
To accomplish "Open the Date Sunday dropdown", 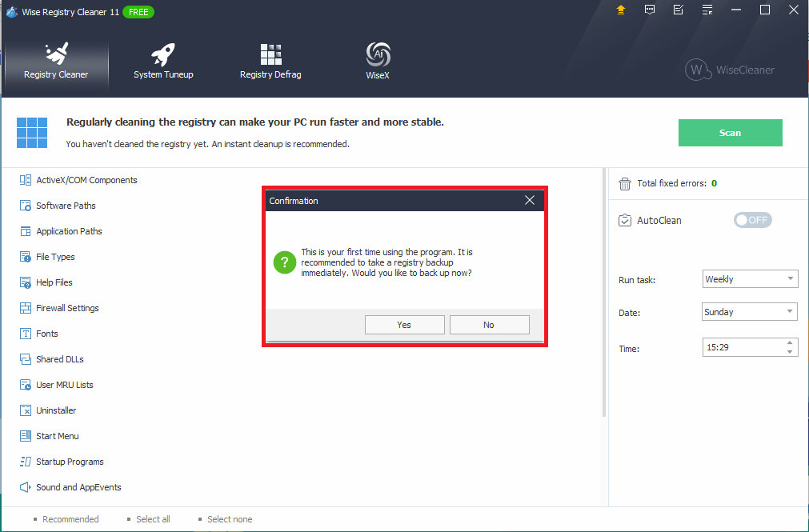I will 750,312.
